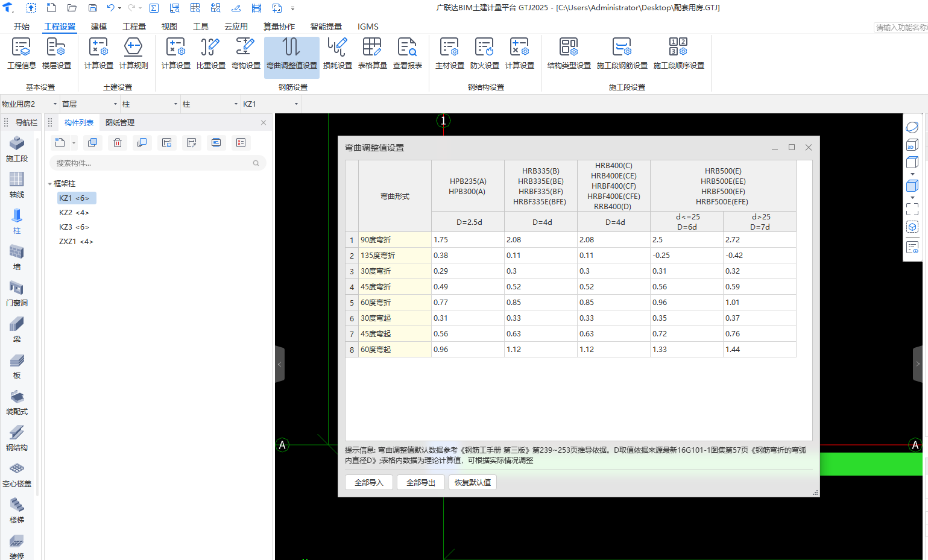928x560 pixels.
Task: Open 结构类型设置 tool
Action: tap(569, 54)
